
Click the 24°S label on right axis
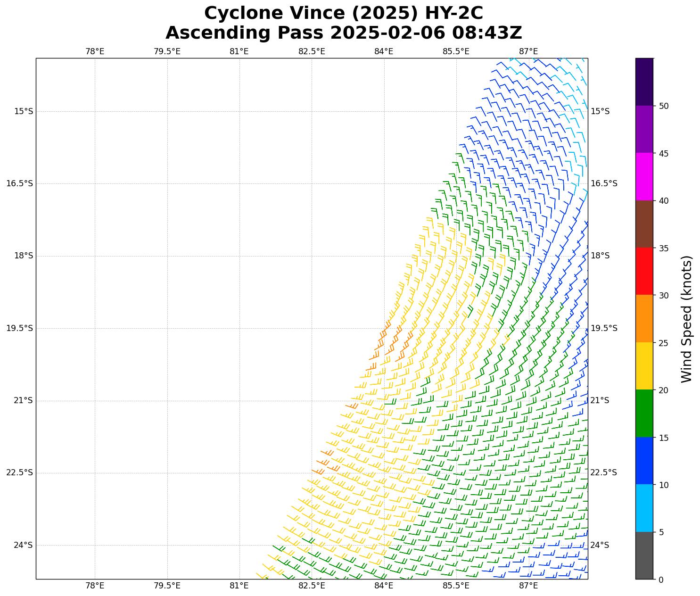(x=600, y=545)
